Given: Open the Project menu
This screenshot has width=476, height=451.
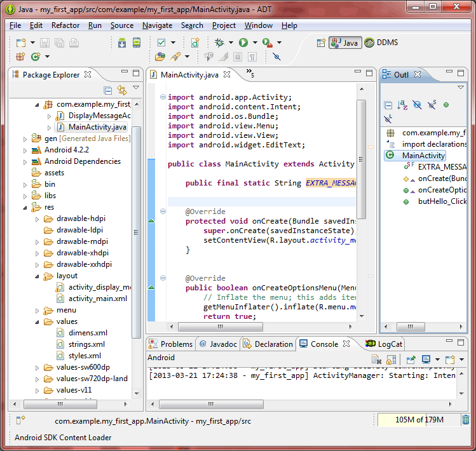Looking at the screenshot, I should pos(224,25).
